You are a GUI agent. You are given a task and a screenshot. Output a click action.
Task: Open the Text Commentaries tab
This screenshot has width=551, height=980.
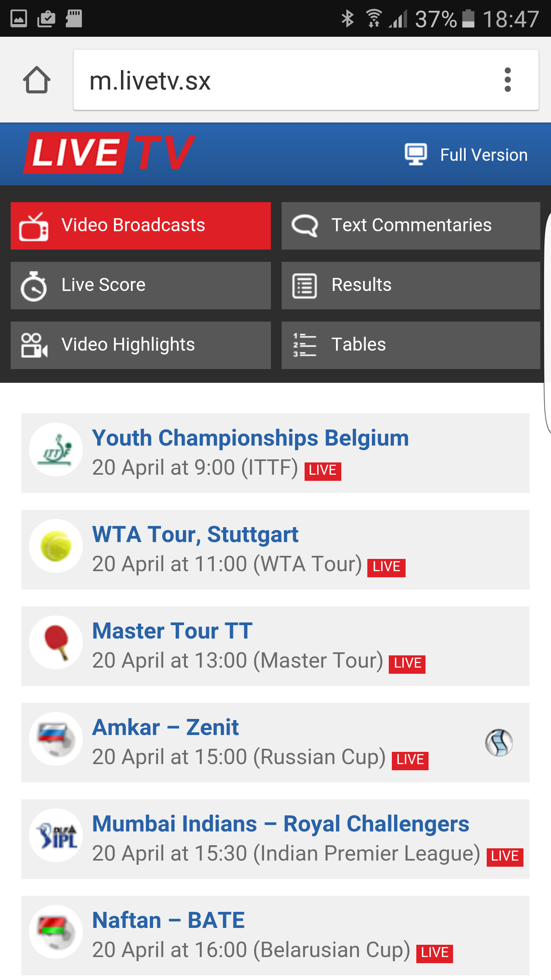click(x=411, y=225)
